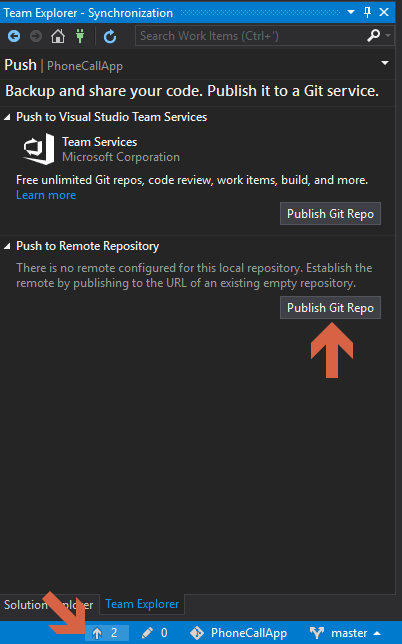Click the Back navigation arrow icon

click(14, 36)
